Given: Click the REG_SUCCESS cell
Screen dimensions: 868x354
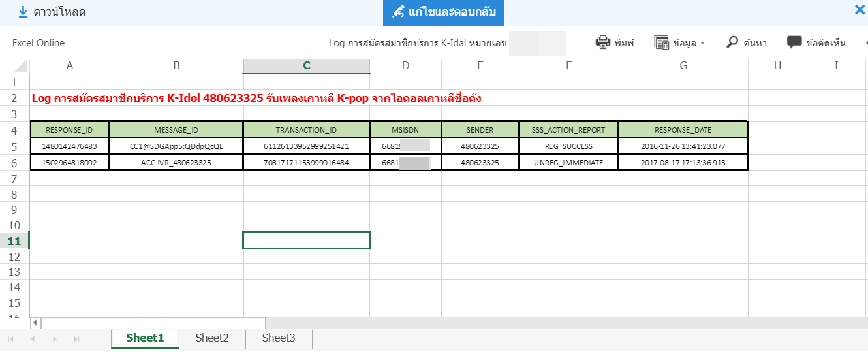Looking at the screenshot, I should (568, 146).
